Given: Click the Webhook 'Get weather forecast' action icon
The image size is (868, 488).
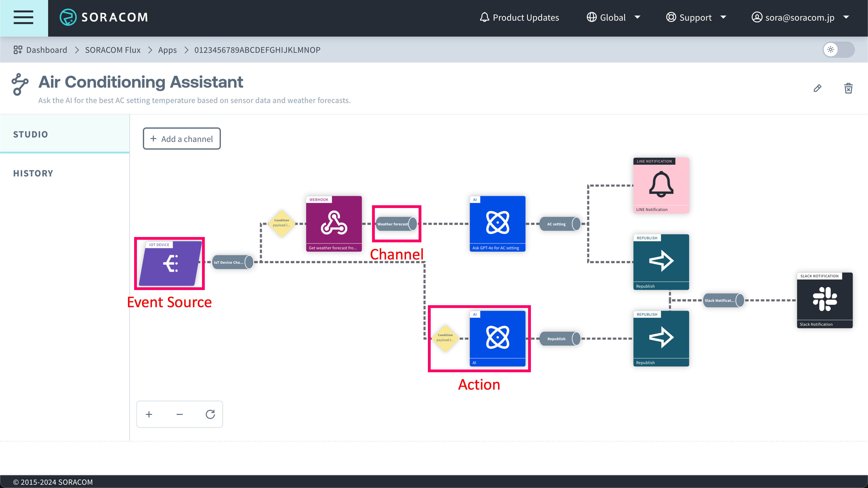Looking at the screenshot, I should 334,223.
